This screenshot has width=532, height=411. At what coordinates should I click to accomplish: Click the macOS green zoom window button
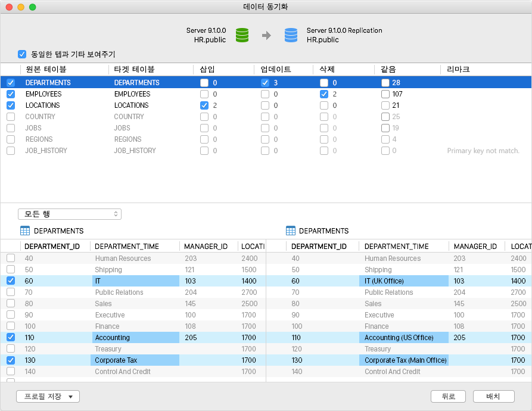(x=32, y=7)
